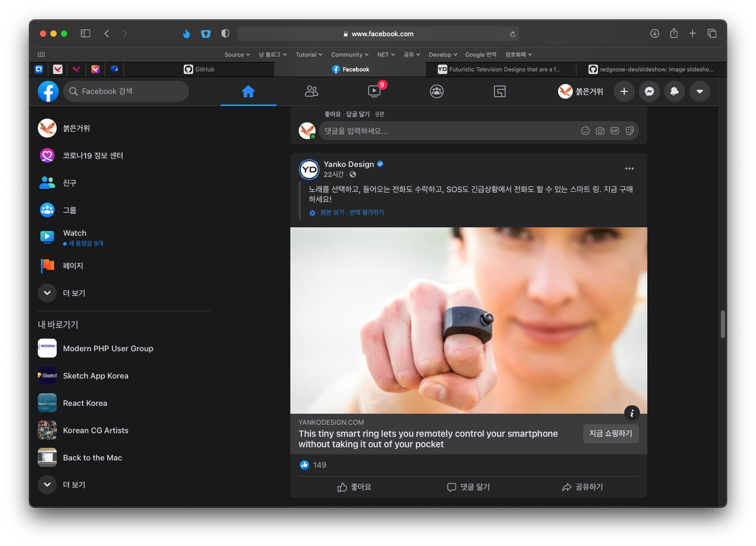Viewport: 756px width, 546px height.
Task: Open the Friends tab icon
Action: click(311, 91)
